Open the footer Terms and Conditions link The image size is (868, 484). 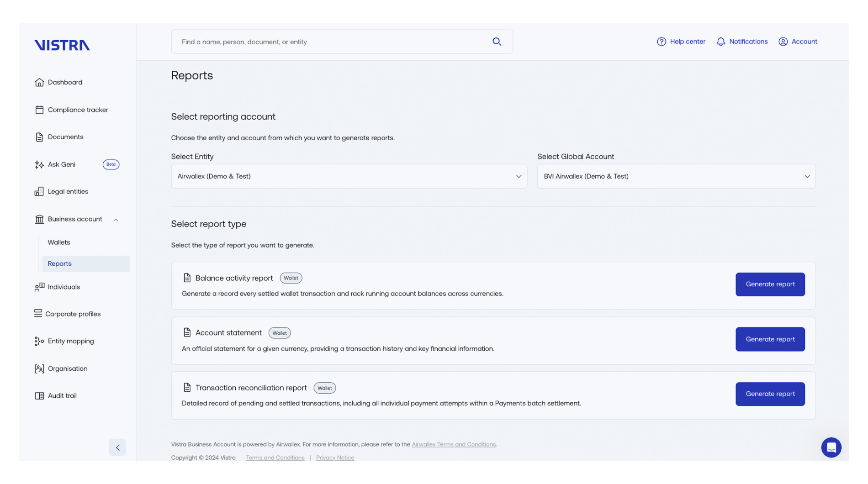pyautogui.click(x=275, y=458)
